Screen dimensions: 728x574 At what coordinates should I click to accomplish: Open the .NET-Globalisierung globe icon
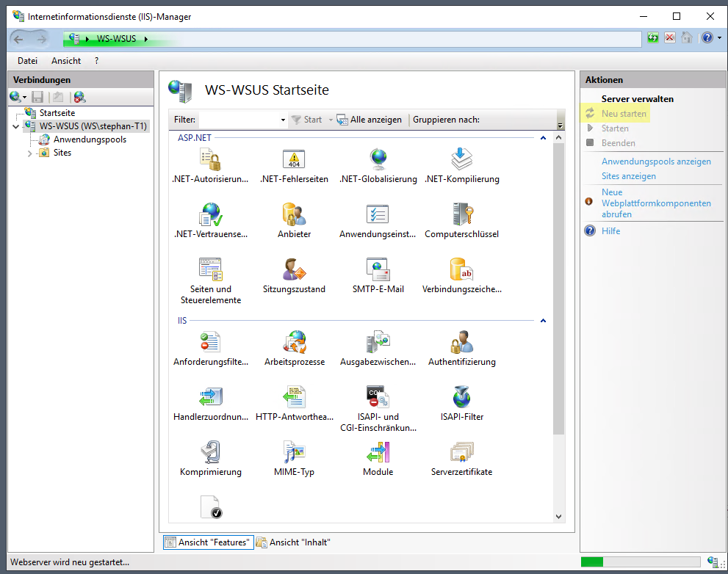tap(378, 159)
